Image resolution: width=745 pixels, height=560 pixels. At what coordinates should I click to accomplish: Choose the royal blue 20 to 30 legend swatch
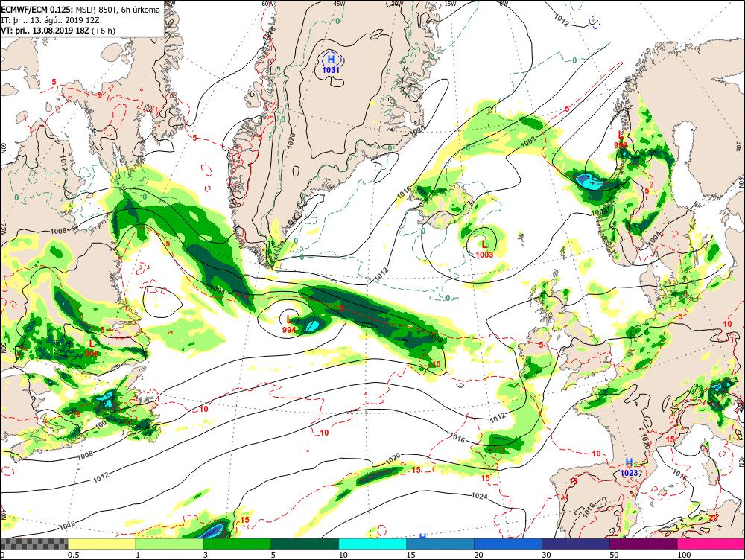[508, 544]
